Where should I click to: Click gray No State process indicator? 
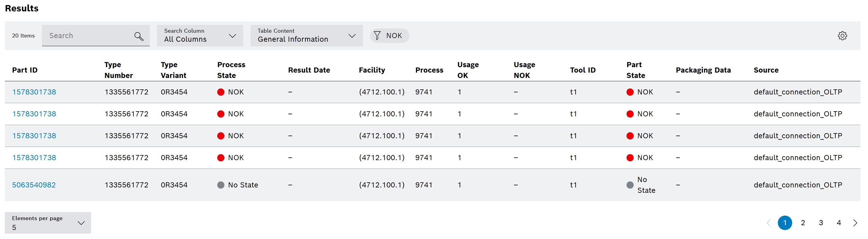(221, 185)
